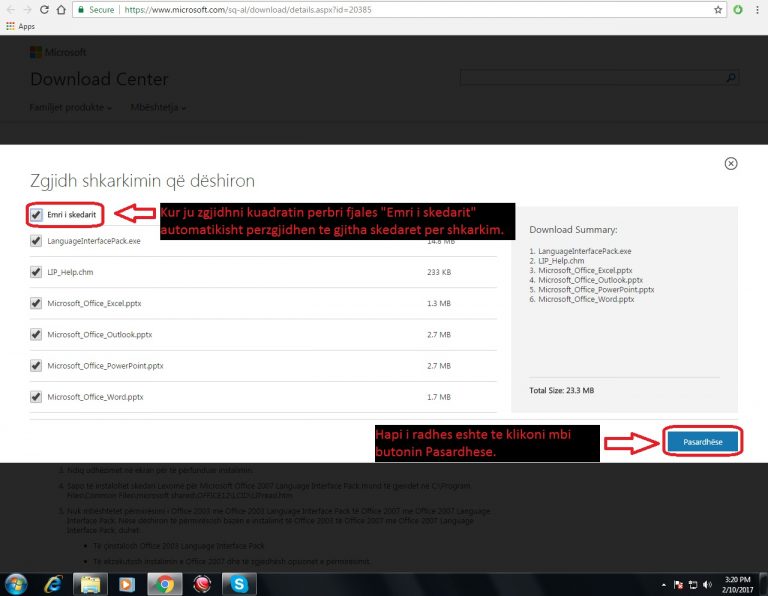
Task: Uncheck Microsoft_Office_Word.pptx checkbox
Action: pyautogui.click(x=36, y=397)
